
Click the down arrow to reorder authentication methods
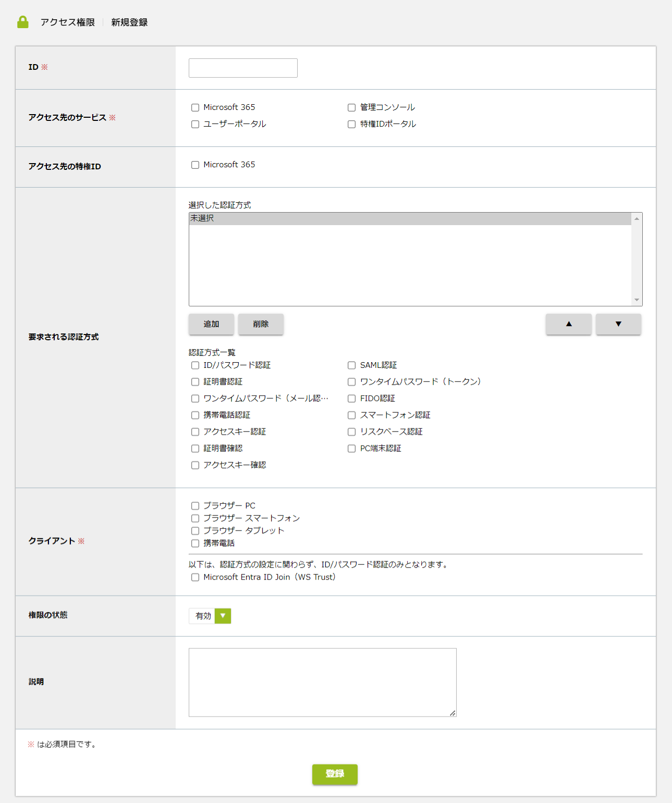click(618, 324)
